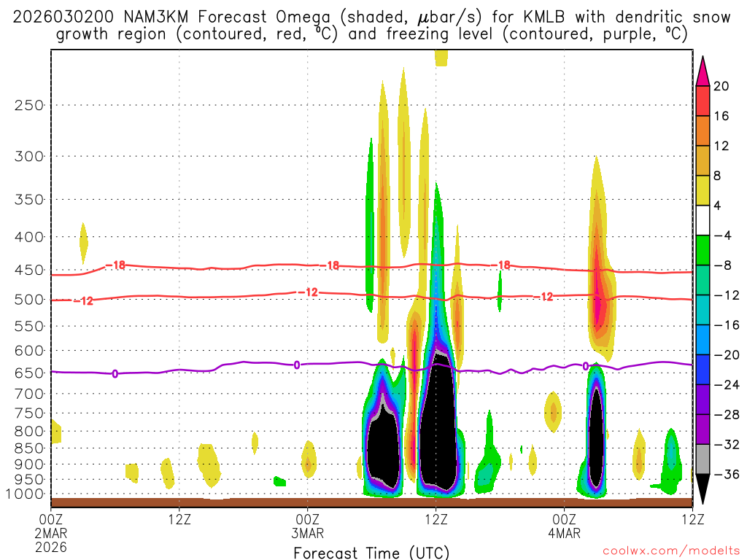Click the colorbar label 20
The height and width of the screenshot is (560, 747).
(721, 86)
